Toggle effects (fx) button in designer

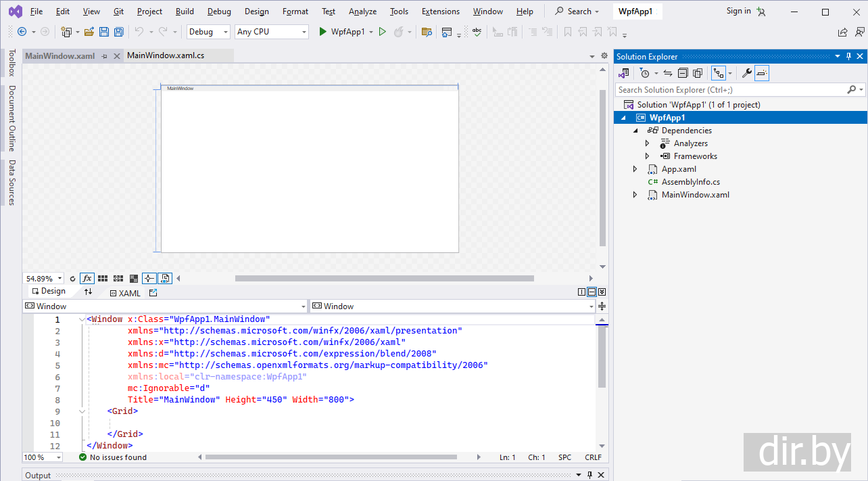pos(87,278)
